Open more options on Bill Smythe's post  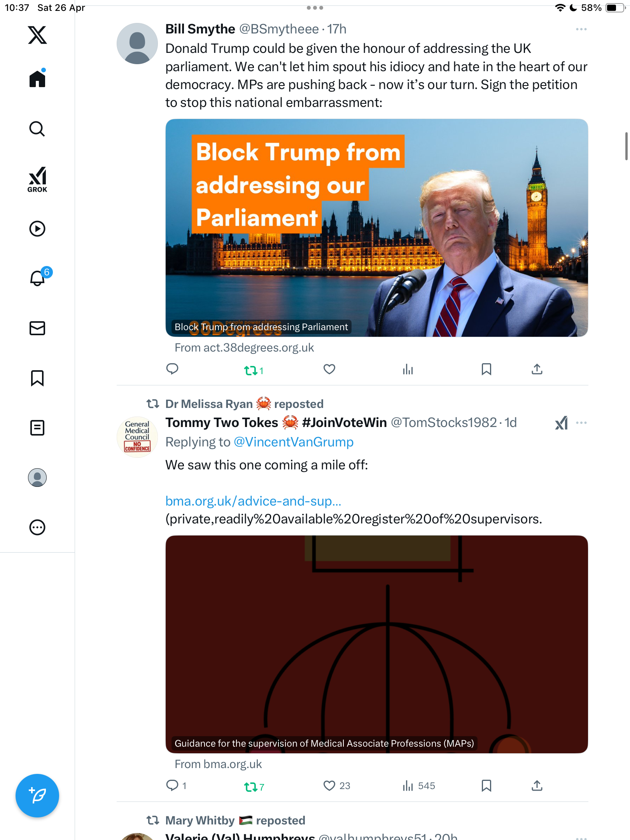click(581, 29)
